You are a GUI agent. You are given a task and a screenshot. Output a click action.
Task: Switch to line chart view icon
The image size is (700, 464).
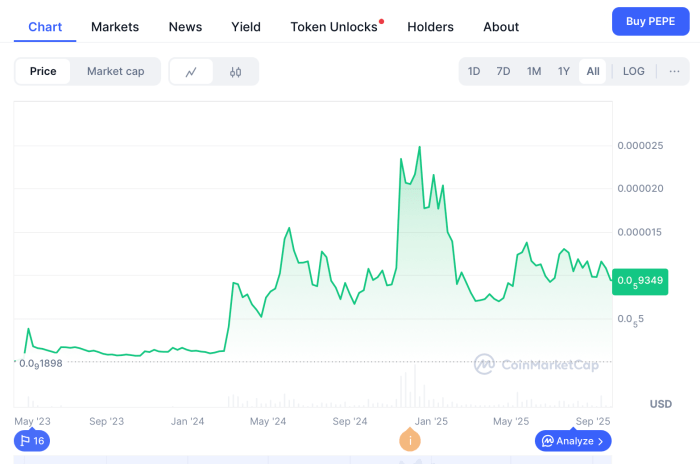(x=191, y=72)
